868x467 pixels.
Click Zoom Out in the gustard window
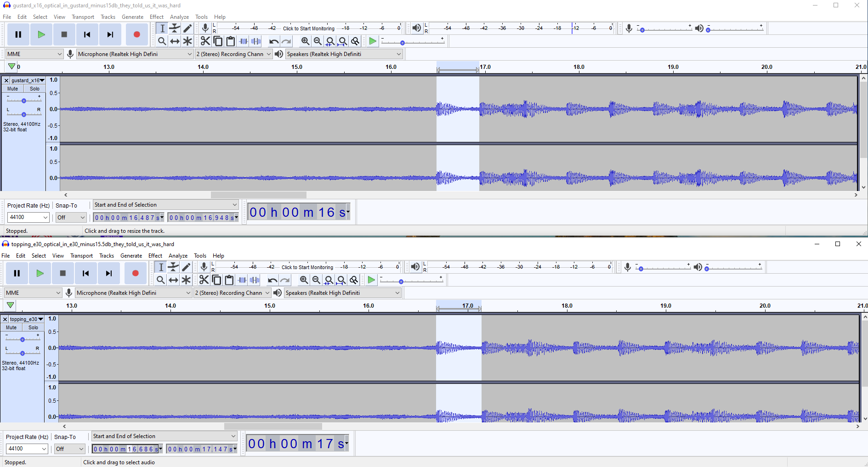tap(318, 41)
